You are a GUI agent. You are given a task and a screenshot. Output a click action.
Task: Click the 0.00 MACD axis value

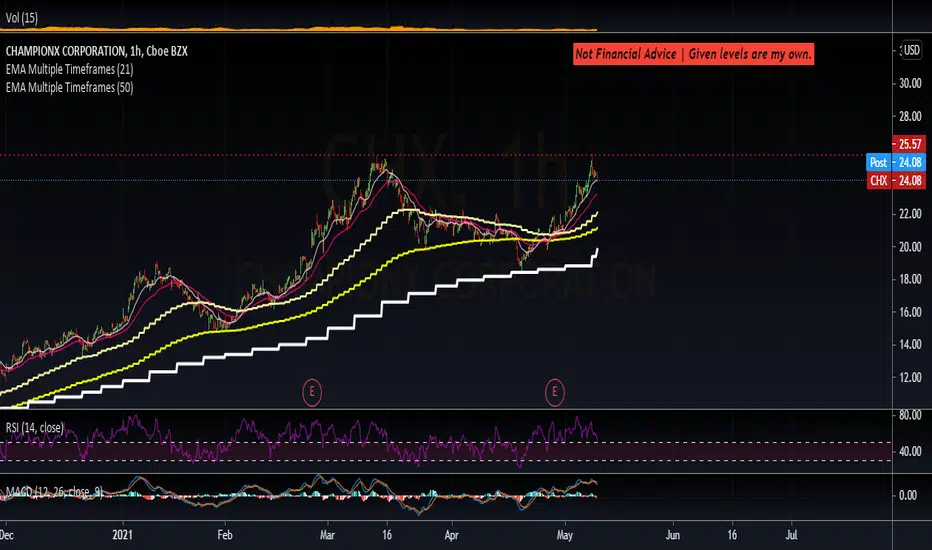pyautogui.click(x=908, y=495)
